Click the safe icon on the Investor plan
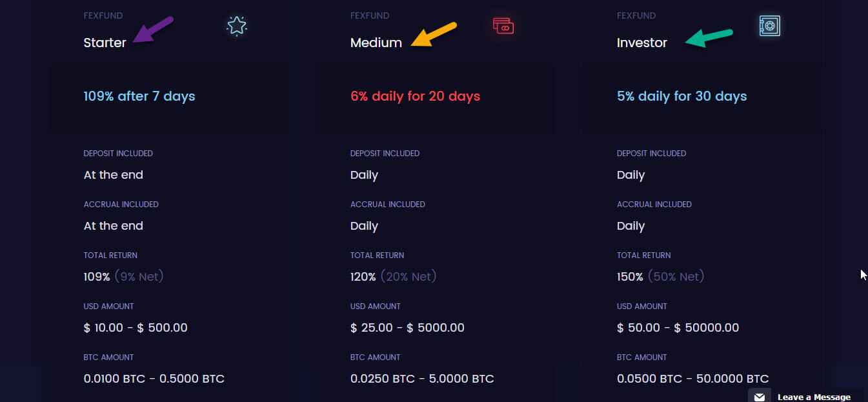This screenshot has height=402, width=868. 769,26
